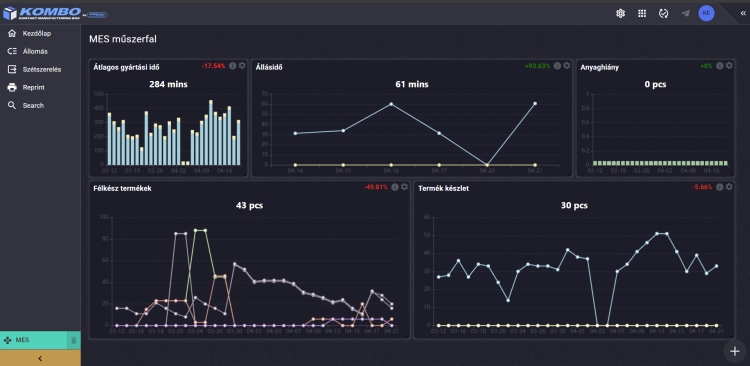This screenshot has width=750, height=366.
Task: Click the paper plane send icon
Action: [685, 13]
